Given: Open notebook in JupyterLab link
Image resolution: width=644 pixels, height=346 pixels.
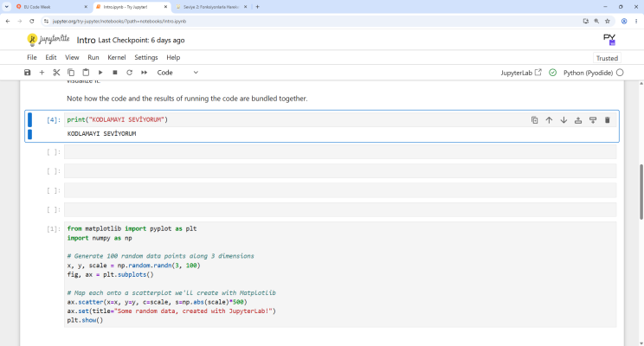Looking at the screenshot, I should point(521,73).
